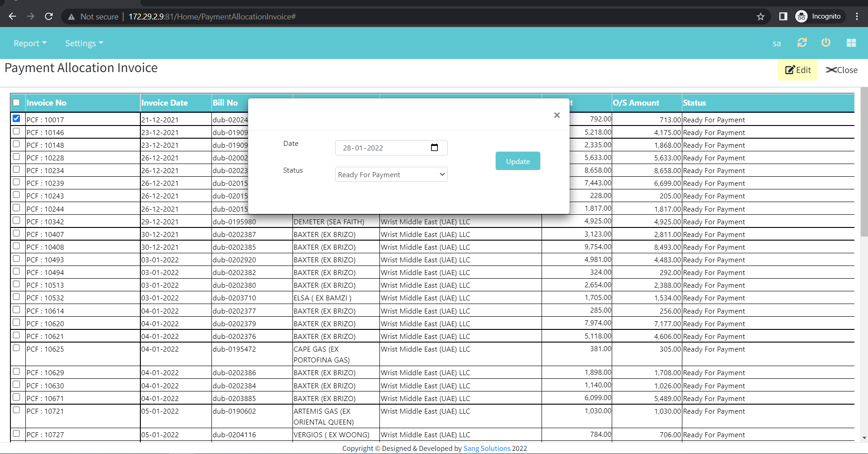The height and width of the screenshot is (454, 868).
Task: Click the Edit button
Action: (x=798, y=70)
